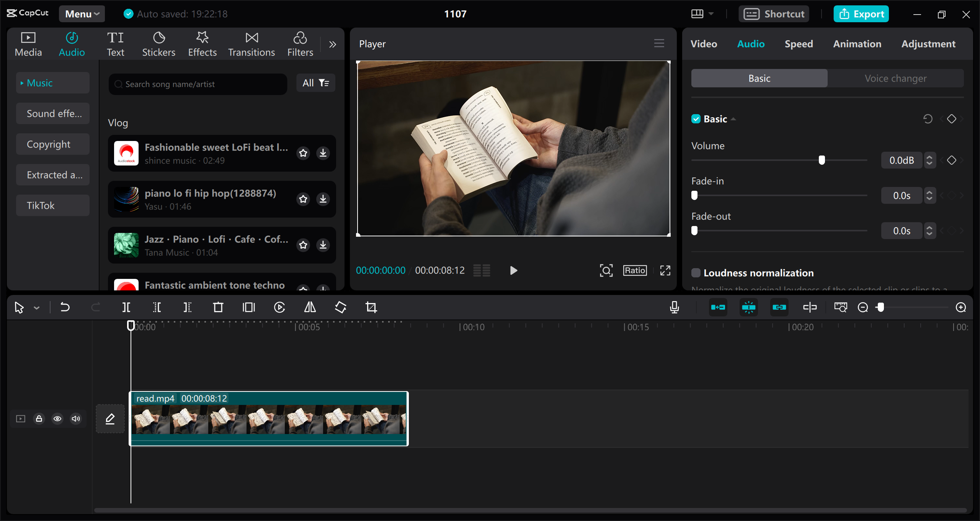980x521 pixels.
Task: Switch to the Voice changer tab
Action: pyautogui.click(x=895, y=78)
